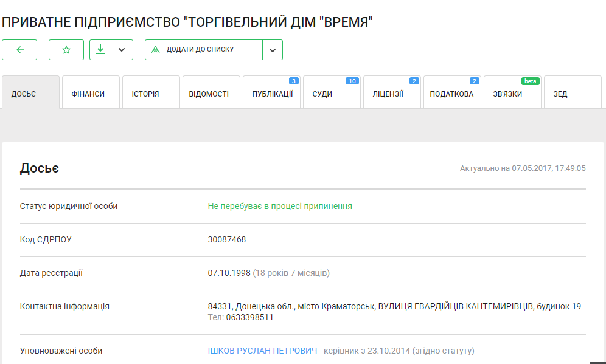606x364 pixels.
Task: Click the triangle icon in add-to-list button
Action: tap(155, 50)
